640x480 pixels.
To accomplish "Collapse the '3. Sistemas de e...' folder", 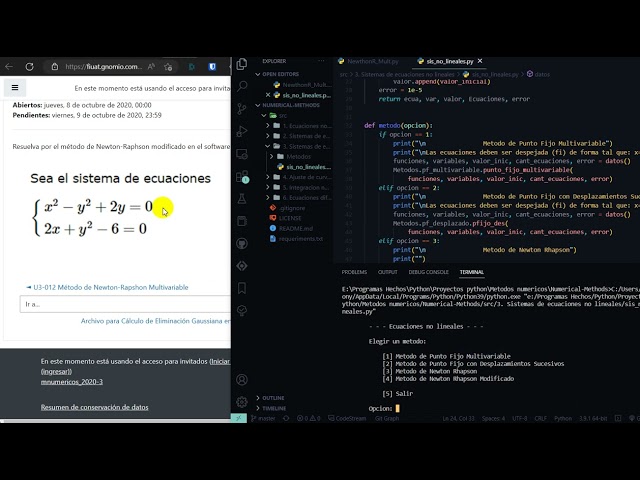I will click(268, 146).
